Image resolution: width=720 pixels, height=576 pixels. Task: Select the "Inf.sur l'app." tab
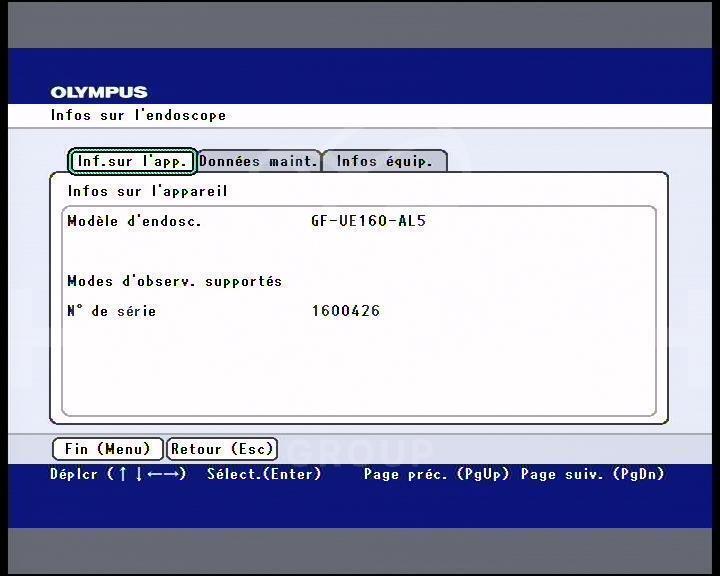click(x=132, y=161)
